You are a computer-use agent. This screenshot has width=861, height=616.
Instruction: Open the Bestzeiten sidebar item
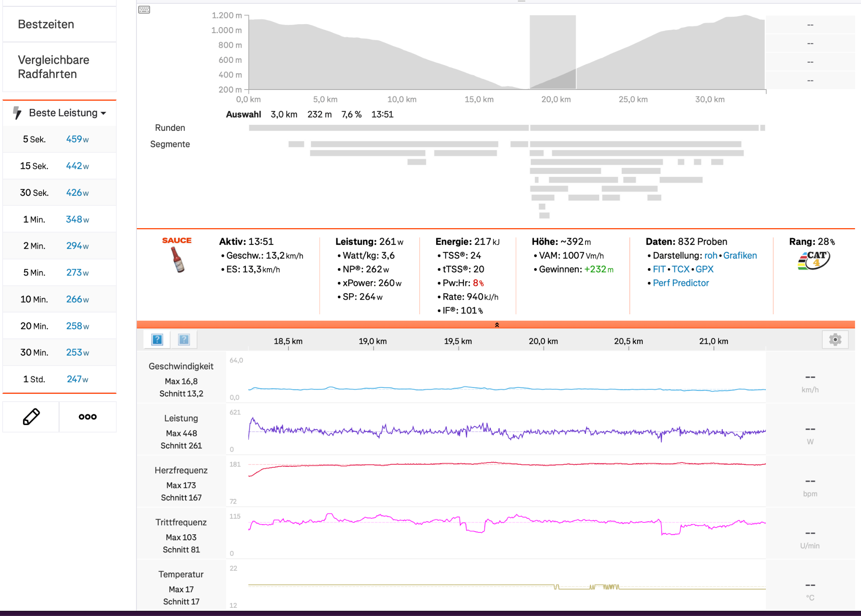(46, 24)
